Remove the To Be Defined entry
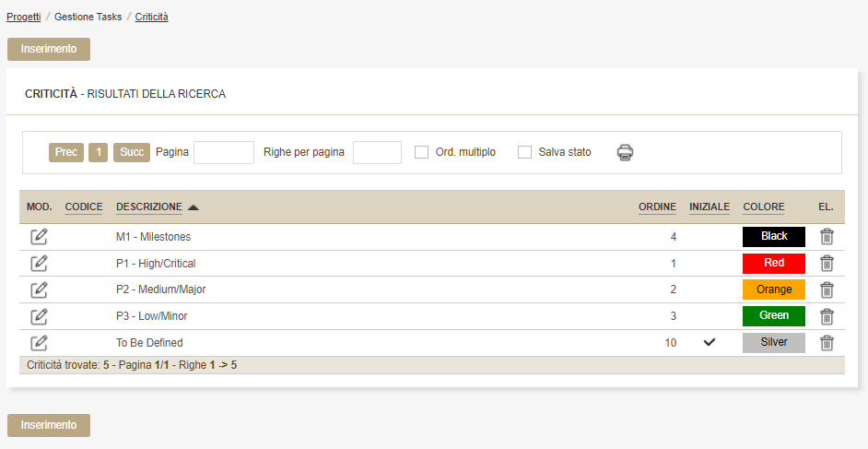Screen dimensions: 868x449 (827, 343)
